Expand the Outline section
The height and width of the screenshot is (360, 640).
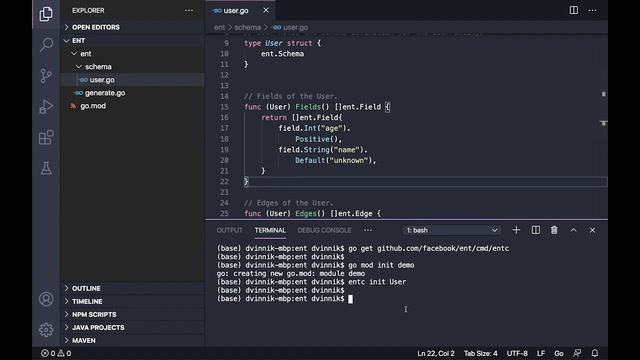point(133,288)
